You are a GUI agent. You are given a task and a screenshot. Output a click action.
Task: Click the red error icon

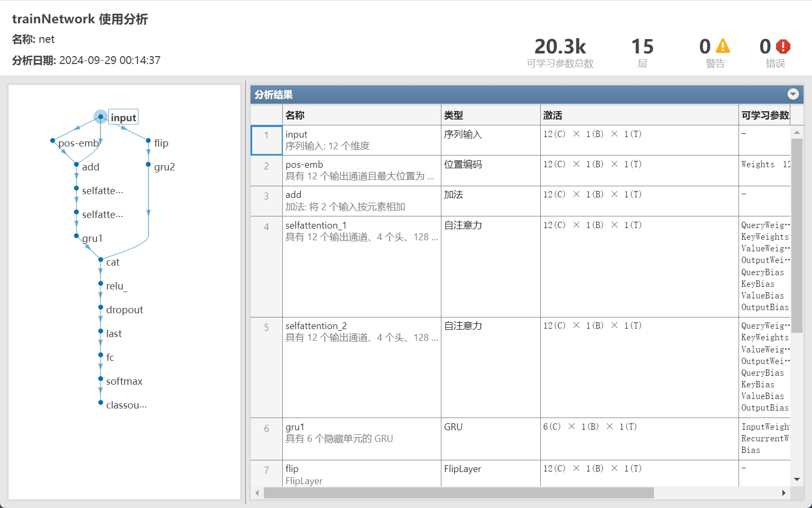tap(783, 47)
